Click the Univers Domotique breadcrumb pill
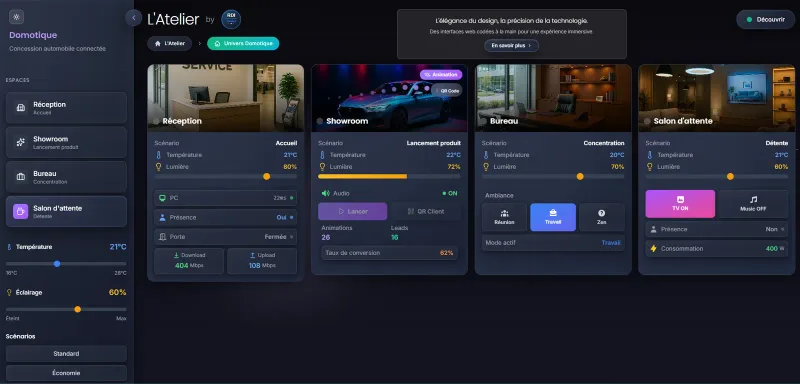The width and height of the screenshot is (800, 384). click(243, 44)
